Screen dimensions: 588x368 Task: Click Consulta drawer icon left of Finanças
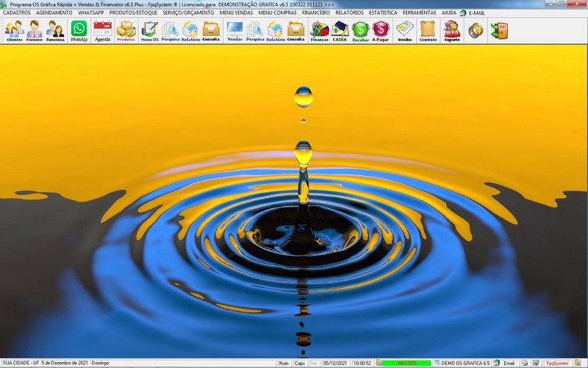[x=296, y=31]
